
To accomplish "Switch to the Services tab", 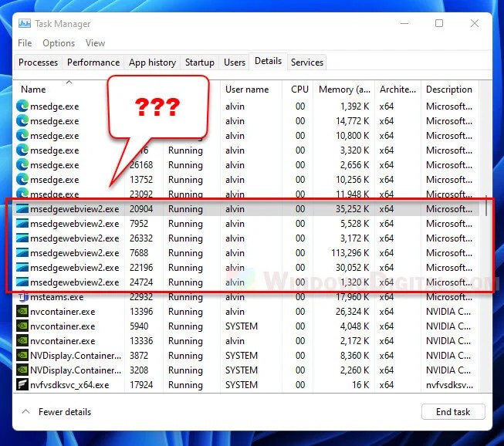I will click(307, 63).
